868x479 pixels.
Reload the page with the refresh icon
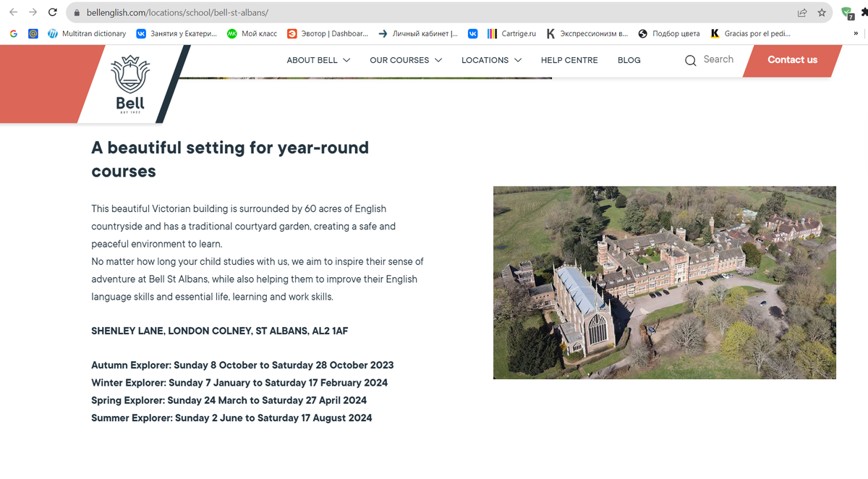52,12
